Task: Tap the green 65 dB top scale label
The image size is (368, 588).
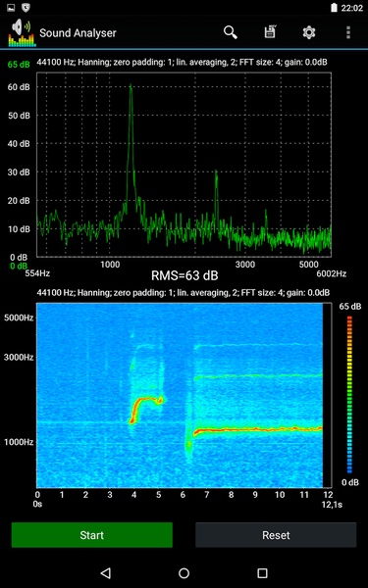Action: 19,65
